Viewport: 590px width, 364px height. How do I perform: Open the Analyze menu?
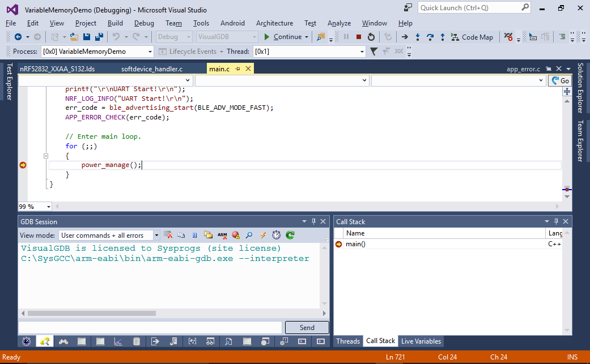coord(339,23)
